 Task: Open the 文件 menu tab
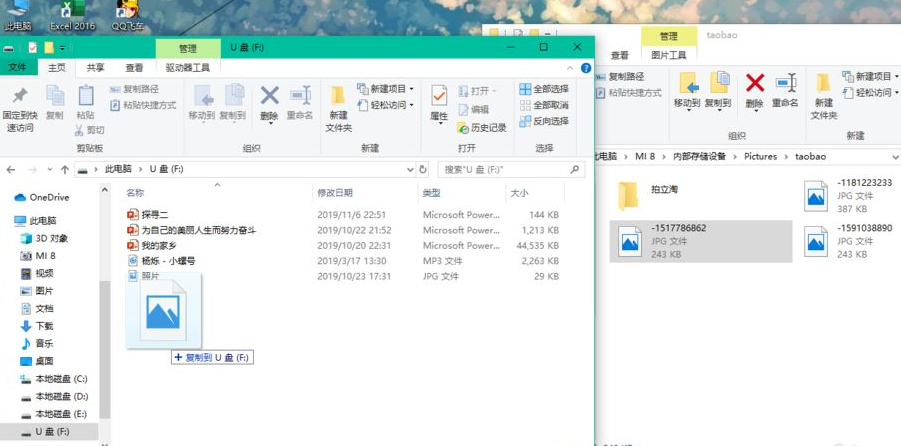[18, 68]
